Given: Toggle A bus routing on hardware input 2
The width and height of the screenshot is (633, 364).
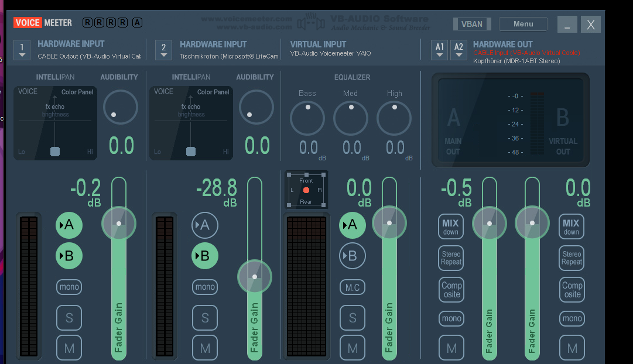Looking at the screenshot, I should (x=205, y=225).
